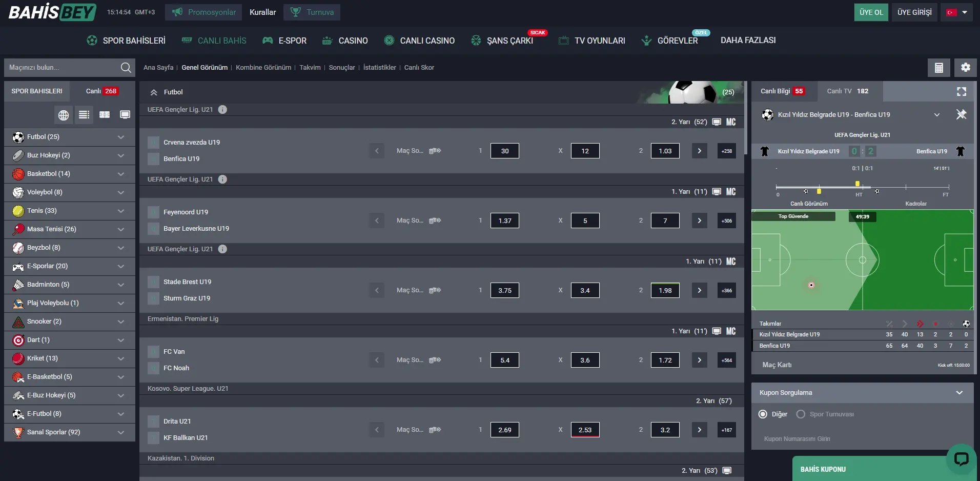
Task: Click the Futbol soccer ball sidebar icon
Action: tap(18, 137)
